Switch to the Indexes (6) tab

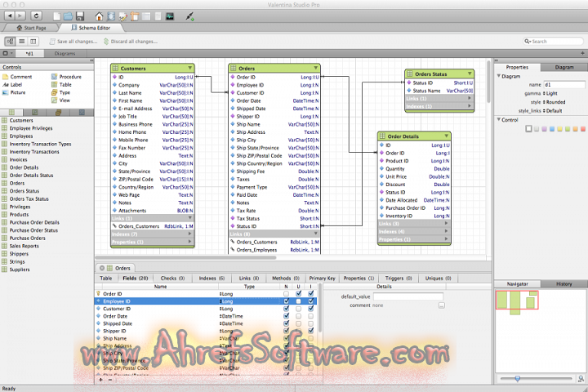(x=212, y=278)
